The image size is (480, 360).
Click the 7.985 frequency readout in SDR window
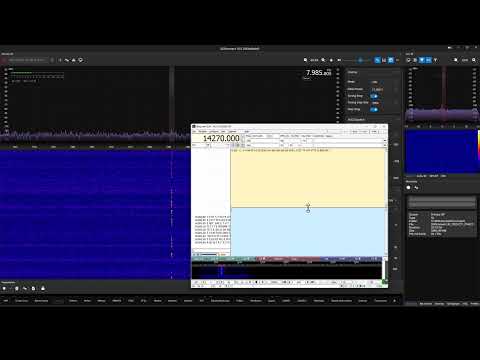[318, 72]
